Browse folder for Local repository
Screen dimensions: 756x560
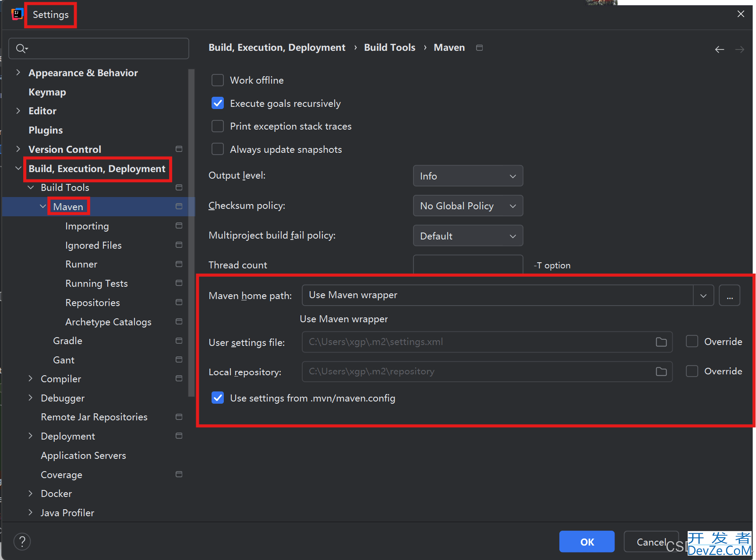[x=661, y=372]
